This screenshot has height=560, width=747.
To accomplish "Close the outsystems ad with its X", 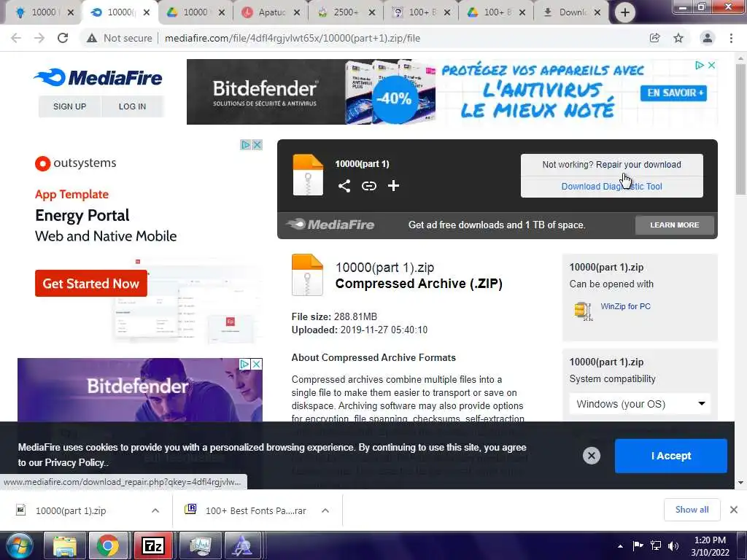I will 258,144.
